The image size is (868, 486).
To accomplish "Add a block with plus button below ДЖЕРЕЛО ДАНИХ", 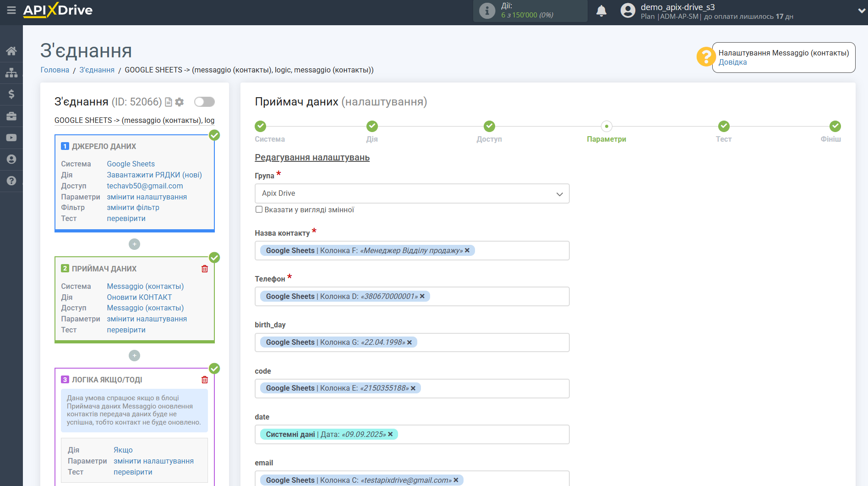I will (x=134, y=244).
